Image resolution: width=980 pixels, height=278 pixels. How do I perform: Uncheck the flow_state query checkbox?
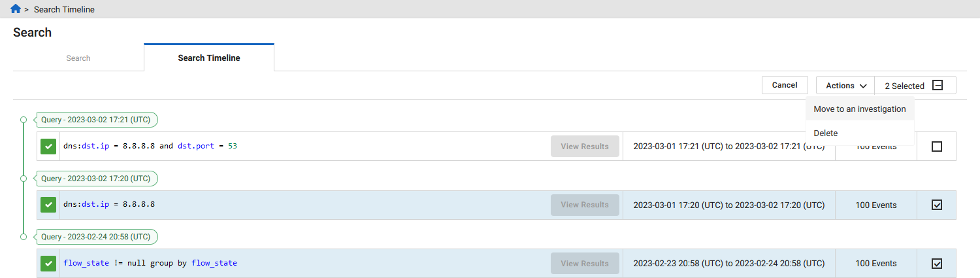937,263
